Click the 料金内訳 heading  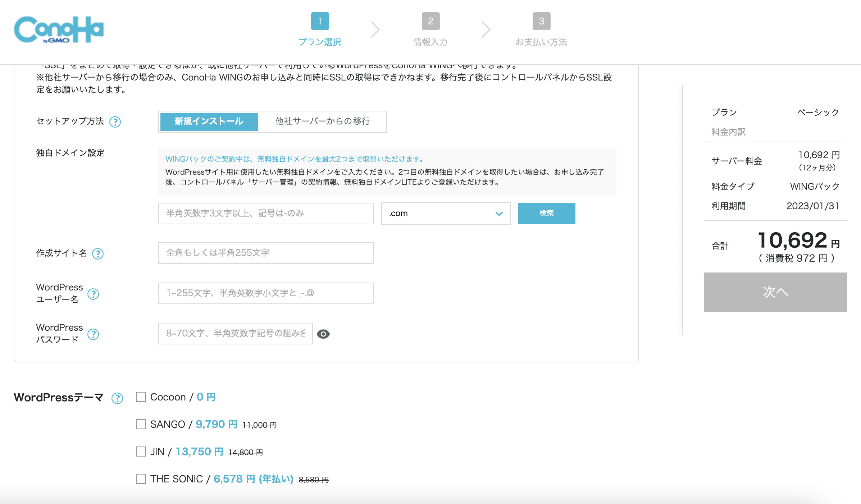(x=729, y=132)
